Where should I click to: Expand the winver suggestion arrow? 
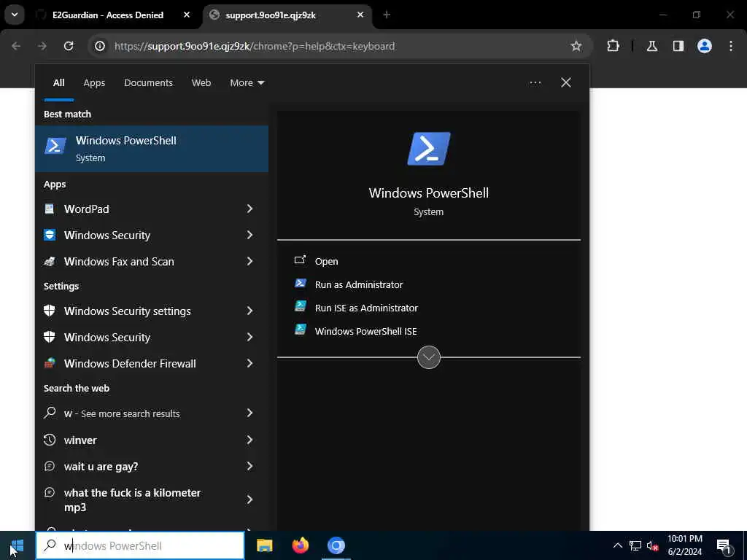point(249,440)
